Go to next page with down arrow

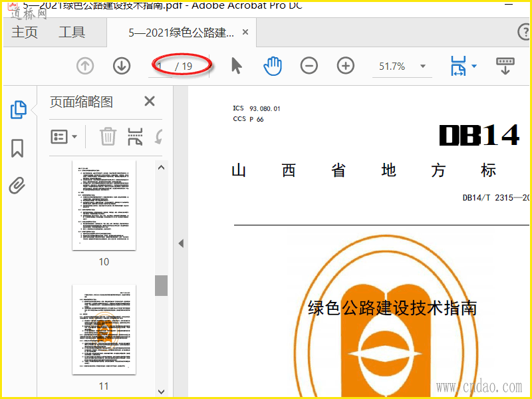coord(122,66)
